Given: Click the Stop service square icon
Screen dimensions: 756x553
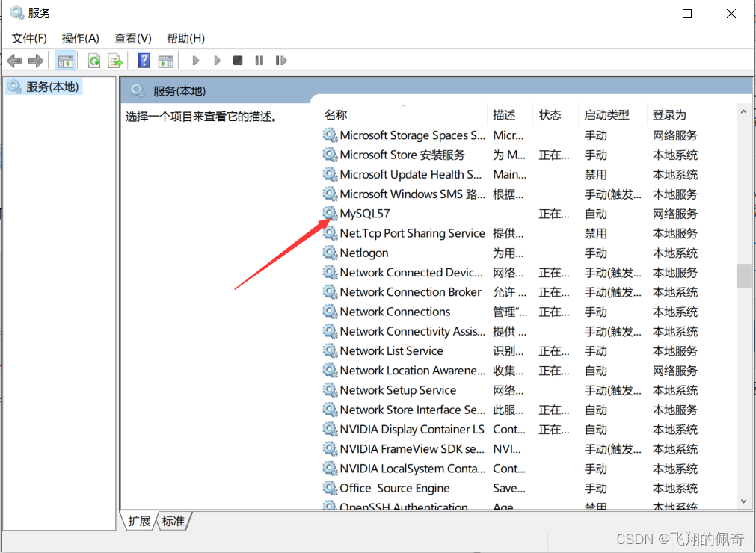Looking at the screenshot, I should point(238,61).
